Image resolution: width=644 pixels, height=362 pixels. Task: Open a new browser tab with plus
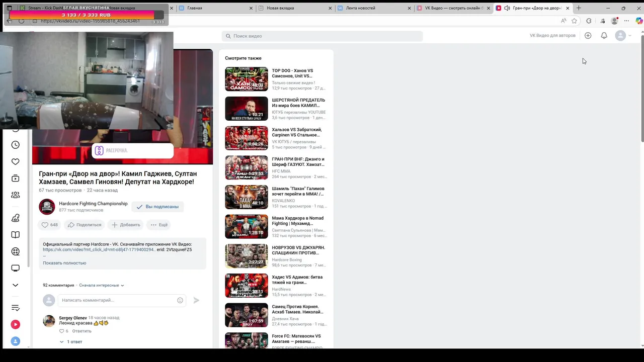point(579,8)
